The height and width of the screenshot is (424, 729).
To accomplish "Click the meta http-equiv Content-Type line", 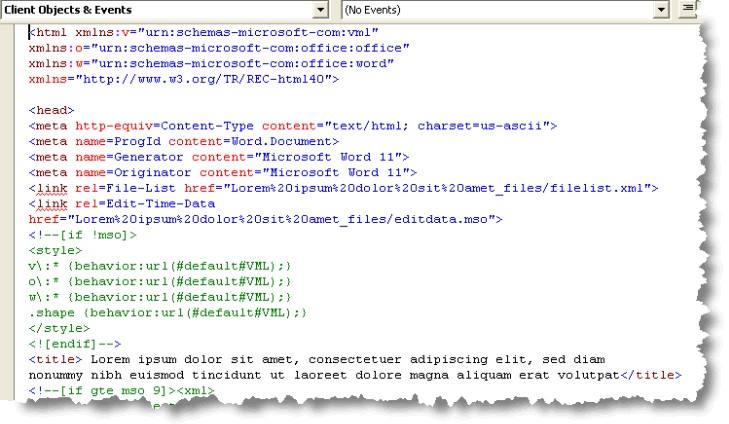I will [x=292, y=126].
